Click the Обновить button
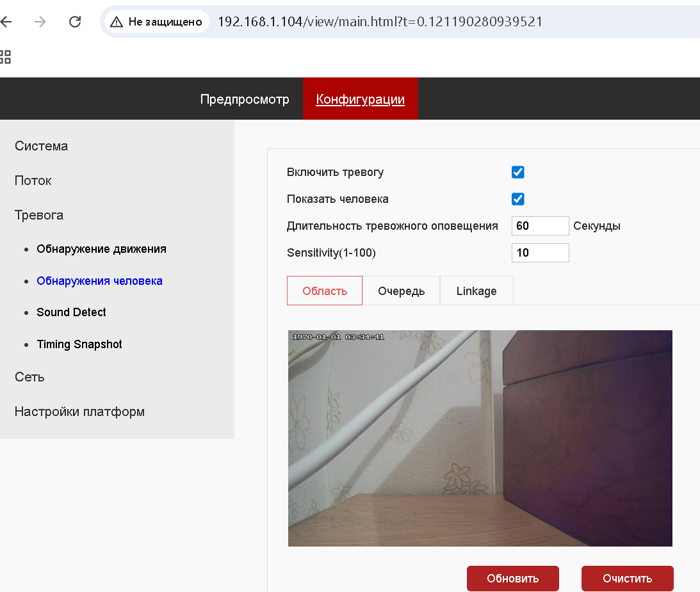The height and width of the screenshot is (592, 700). (x=512, y=578)
